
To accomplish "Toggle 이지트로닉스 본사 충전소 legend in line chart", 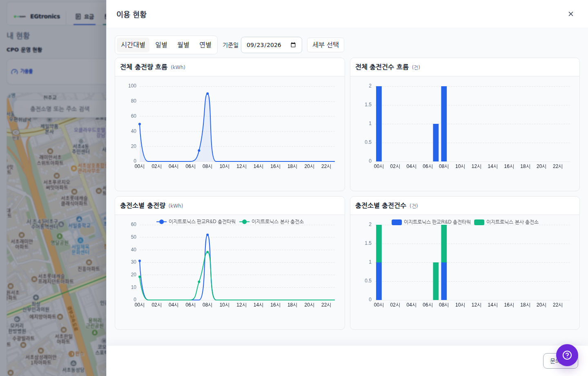I will (272, 222).
